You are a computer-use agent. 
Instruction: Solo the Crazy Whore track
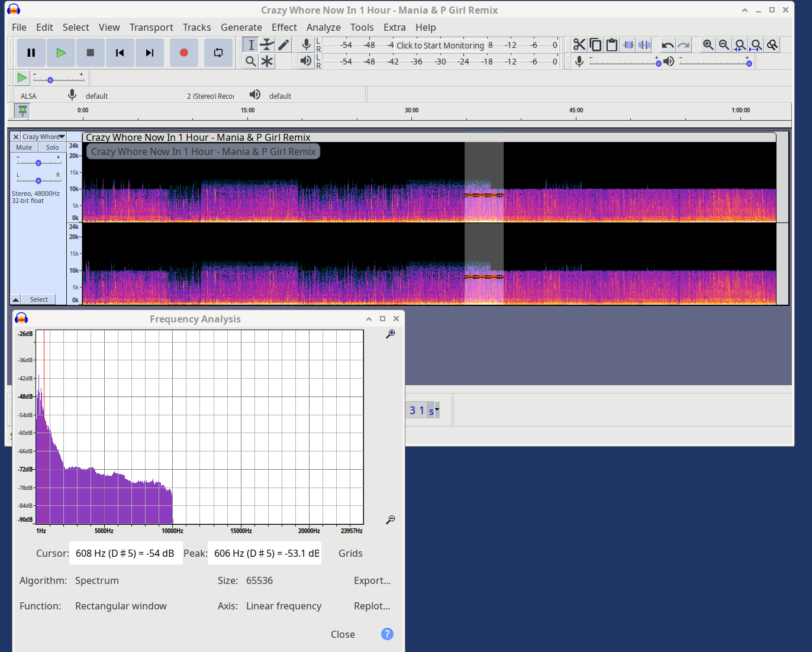click(53, 147)
